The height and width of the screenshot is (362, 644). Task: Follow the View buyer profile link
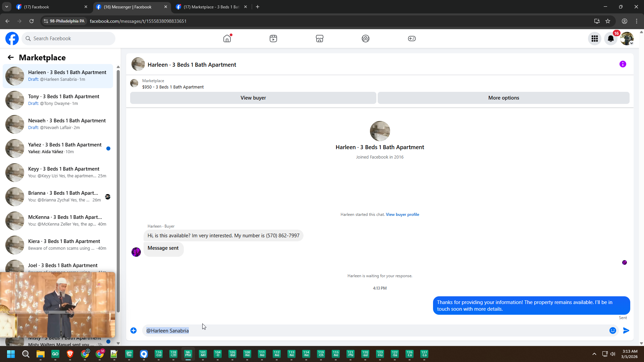point(402,215)
